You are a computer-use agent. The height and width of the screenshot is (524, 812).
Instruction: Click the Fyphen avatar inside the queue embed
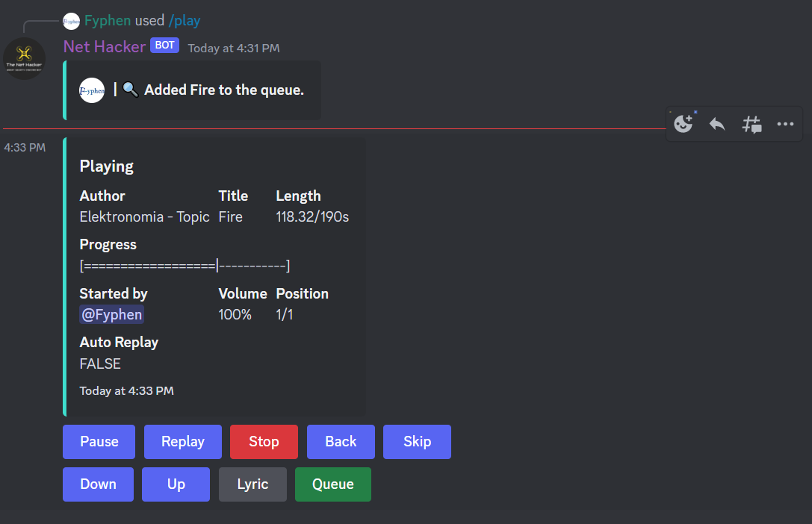91,90
